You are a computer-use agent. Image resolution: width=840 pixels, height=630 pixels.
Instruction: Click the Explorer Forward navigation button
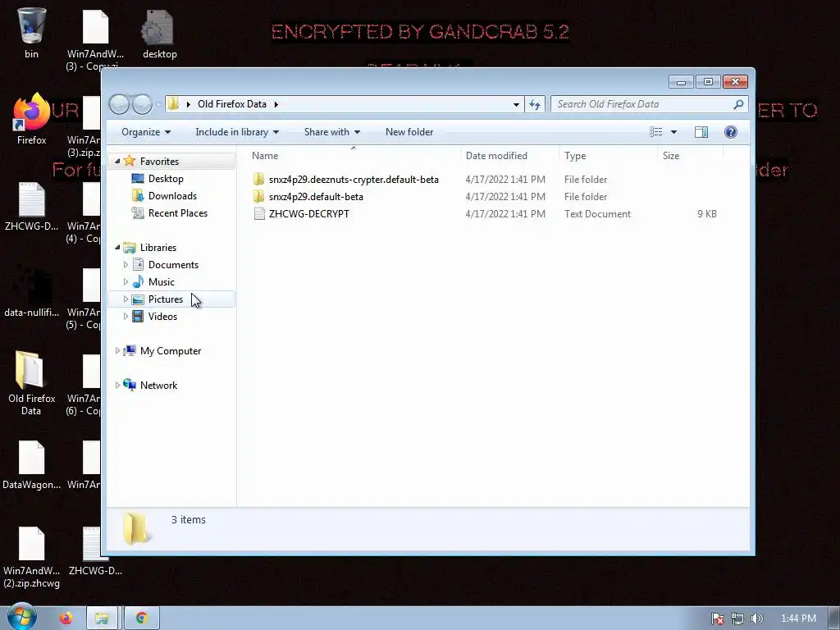click(x=142, y=104)
